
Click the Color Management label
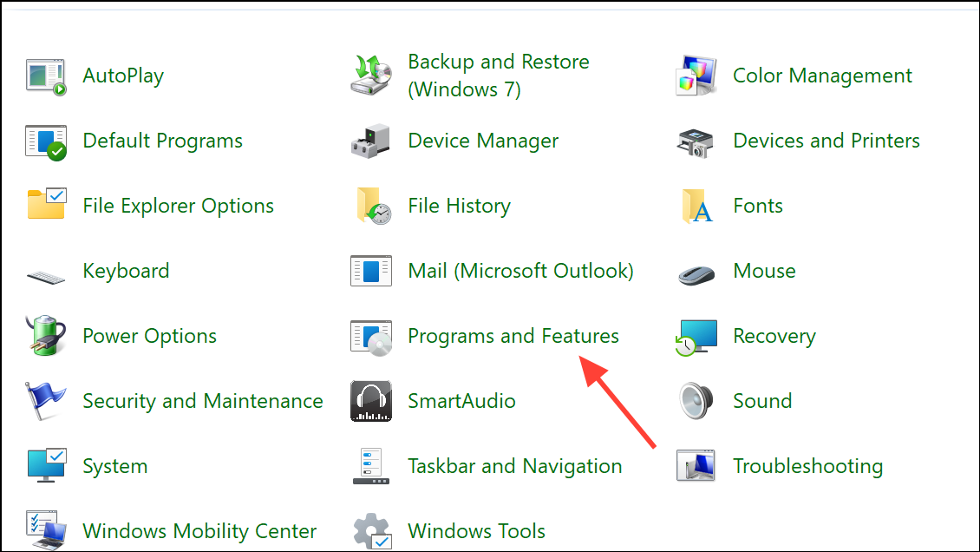click(x=822, y=76)
